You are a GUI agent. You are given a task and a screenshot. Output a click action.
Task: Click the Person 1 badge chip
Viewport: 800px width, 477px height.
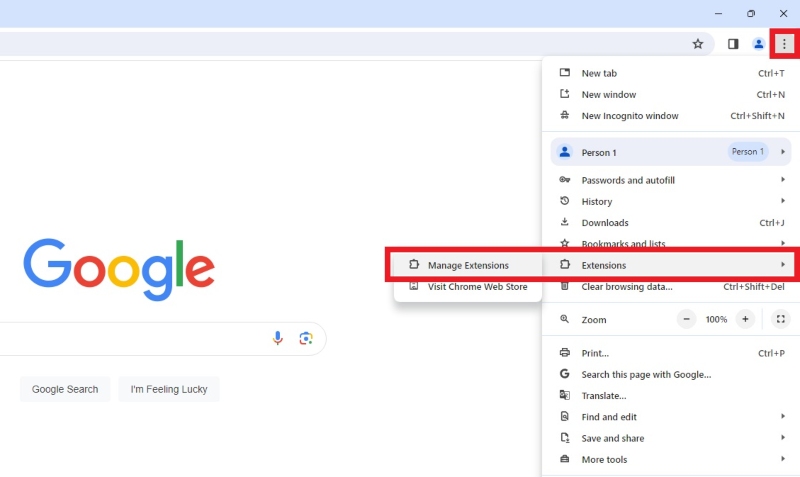point(747,152)
